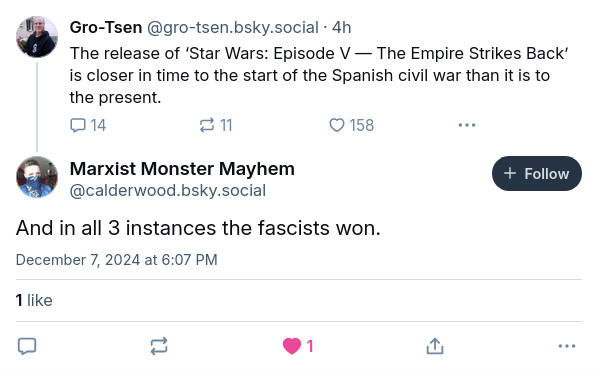Viewport: 598px width, 370px height.
Task: Open Gro-Tsen's avatar profile picture
Action: [37, 37]
